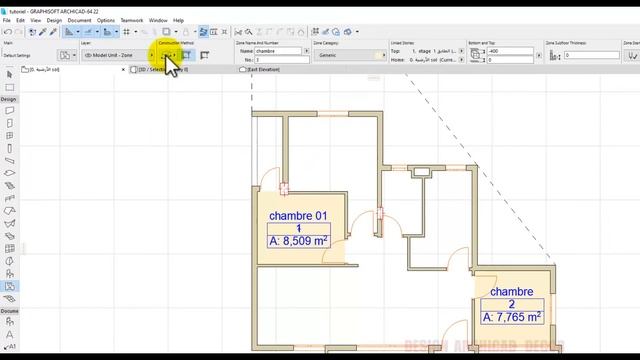Open the Zone Category Generic dropdown
This screenshot has width=640, height=360.
click(350, 55)
